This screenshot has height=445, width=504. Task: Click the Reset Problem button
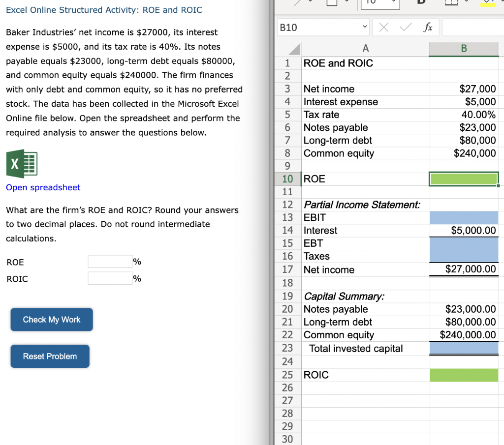[50, 356]
